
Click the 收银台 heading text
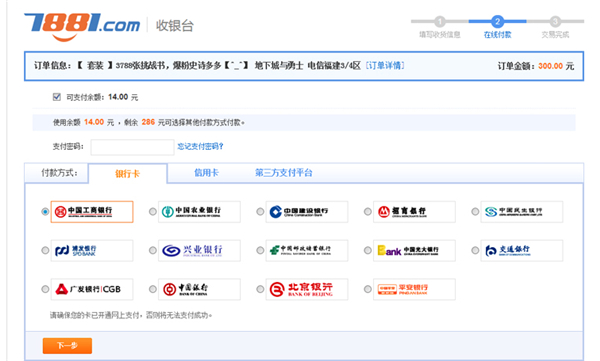(x=174, y=26)
